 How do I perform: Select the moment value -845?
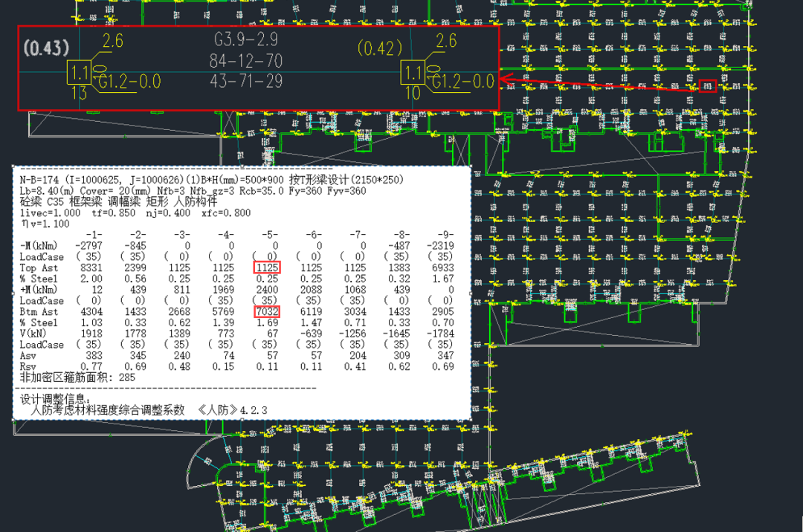(135, 245)
